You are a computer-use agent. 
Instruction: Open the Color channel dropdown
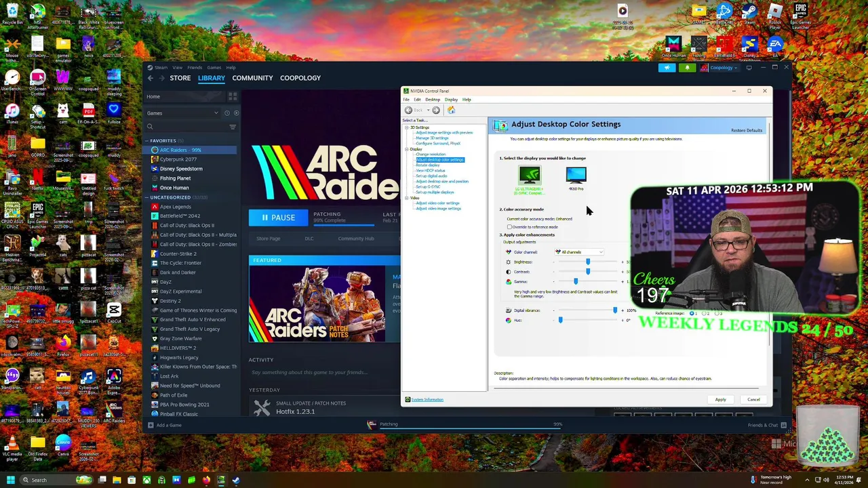click(x=578, y=252)
